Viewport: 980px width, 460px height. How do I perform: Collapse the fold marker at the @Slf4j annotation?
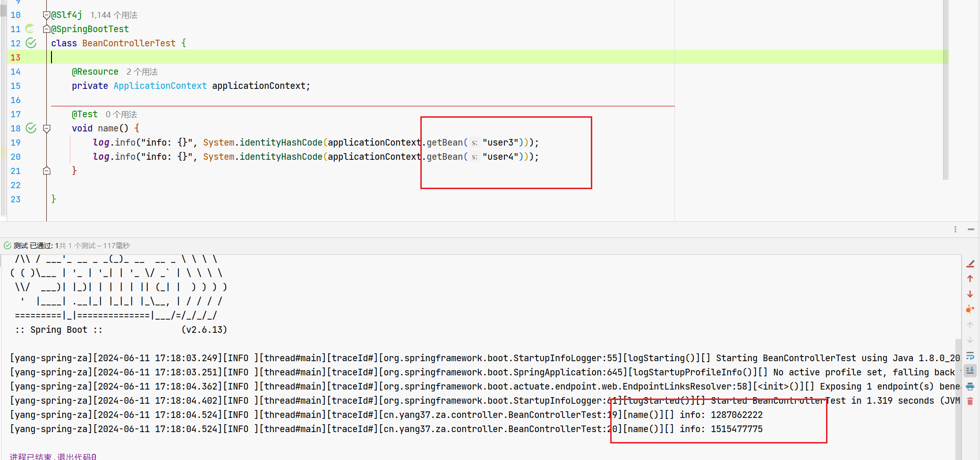[46, 16]
